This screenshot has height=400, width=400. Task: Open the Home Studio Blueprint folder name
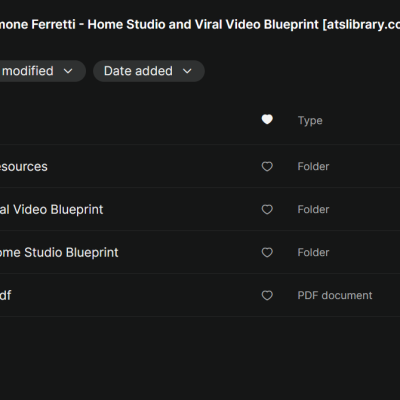(x=59, y=253)
